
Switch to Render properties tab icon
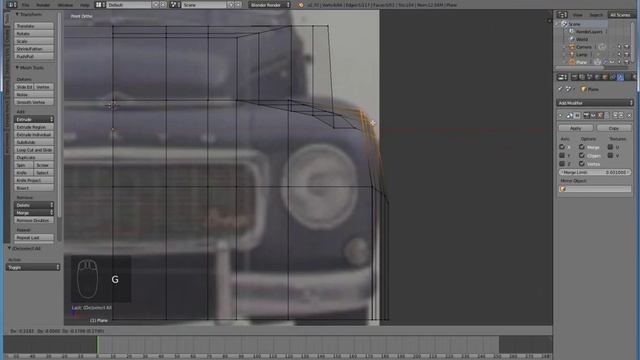coord(575,77)
